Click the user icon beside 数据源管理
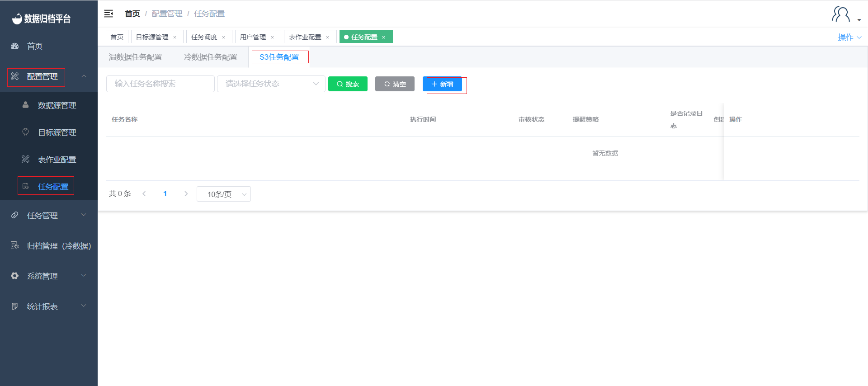Image resolution: width=868 pixels, height=386 pixels. pyautogui.click(x=26, y=105)
